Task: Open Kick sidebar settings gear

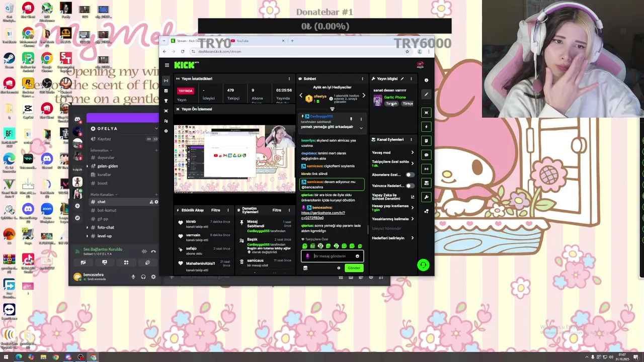Action: pyautogui.click(x=166, y=131)
